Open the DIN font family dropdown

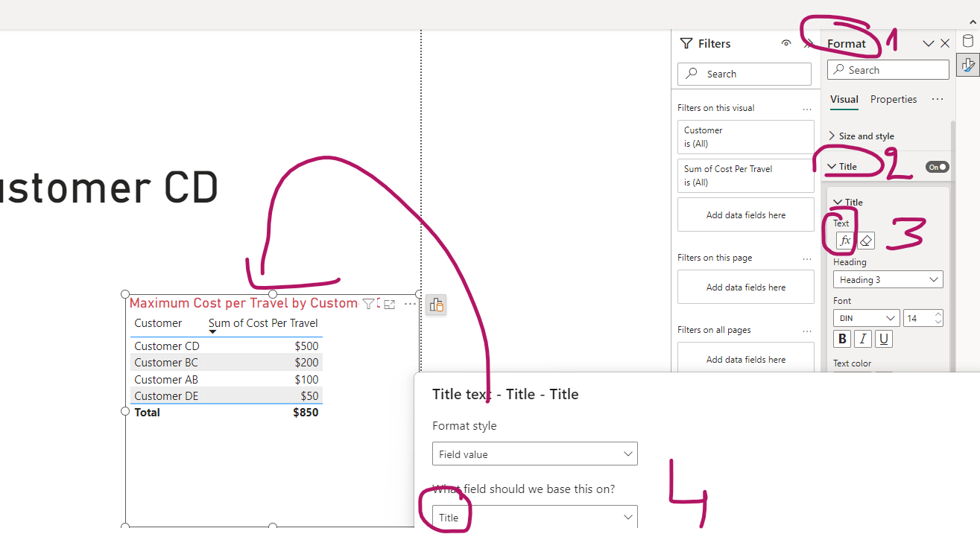coord(867,318)
